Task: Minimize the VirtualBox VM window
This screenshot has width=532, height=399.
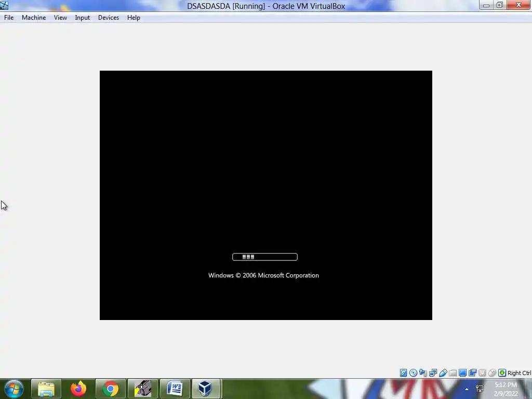Action: click(486, 5)
